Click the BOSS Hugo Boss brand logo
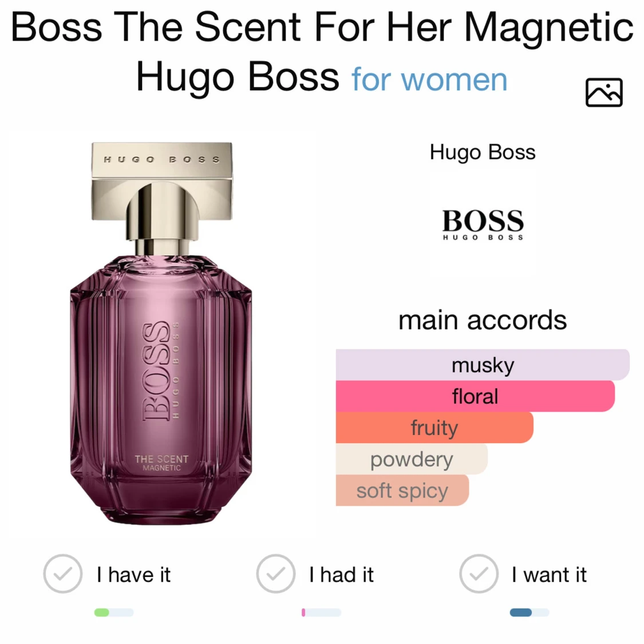The image size is (644, 644). 483,224
